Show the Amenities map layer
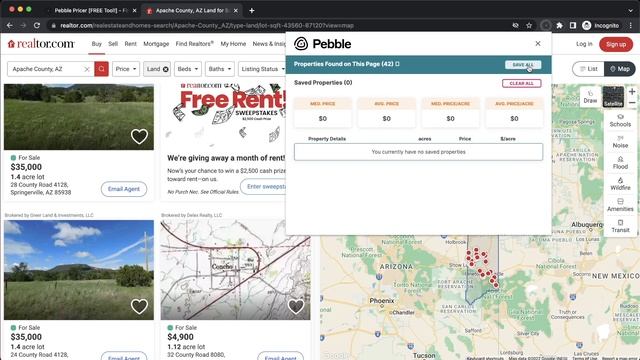The height and width of the screenshot is (360, 640). pyautogui.click(x=620, y=205)
